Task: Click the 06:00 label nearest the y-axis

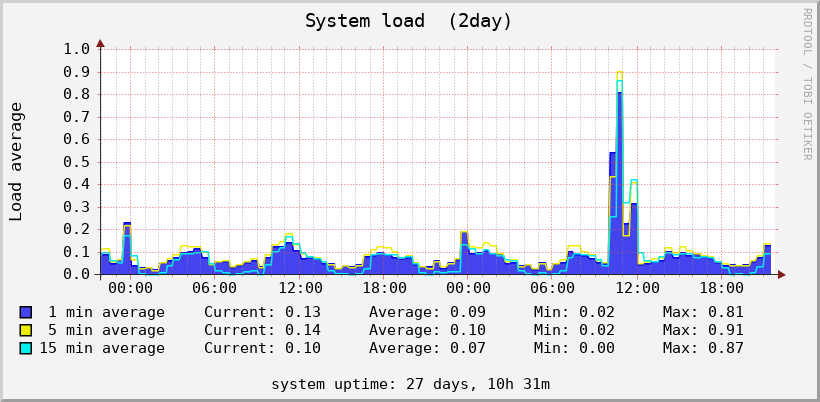Action: coord(214,289)
